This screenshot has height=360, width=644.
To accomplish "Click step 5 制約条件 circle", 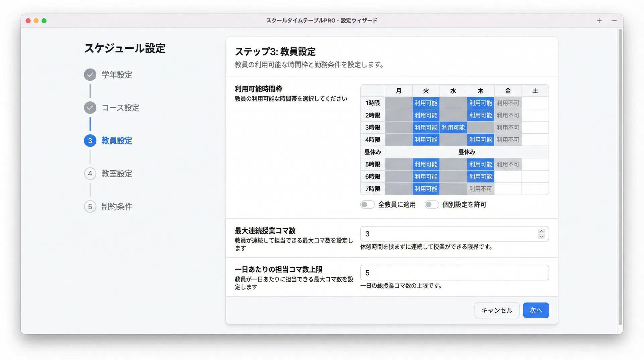I will click(90, 207).
